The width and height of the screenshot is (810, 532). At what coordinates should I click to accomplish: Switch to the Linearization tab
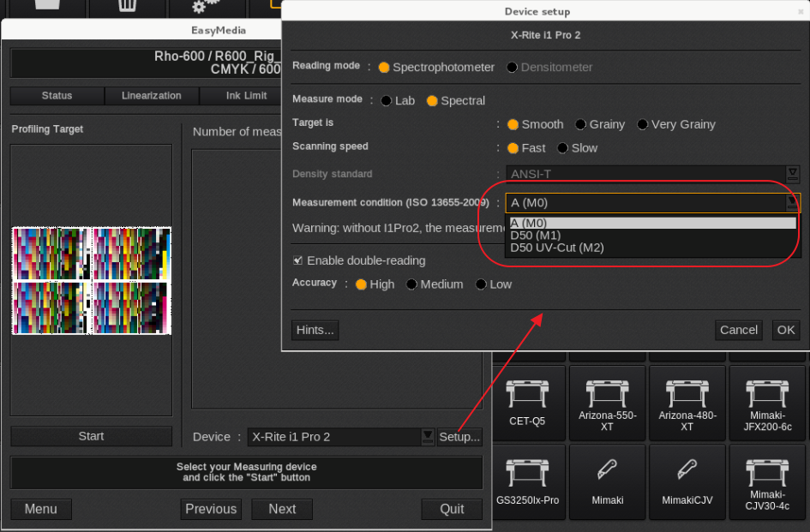point(151,96)
